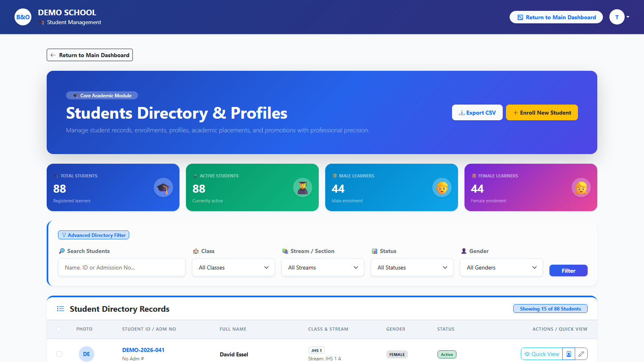Click the boy face icon in Male Learners

(442, 187)
